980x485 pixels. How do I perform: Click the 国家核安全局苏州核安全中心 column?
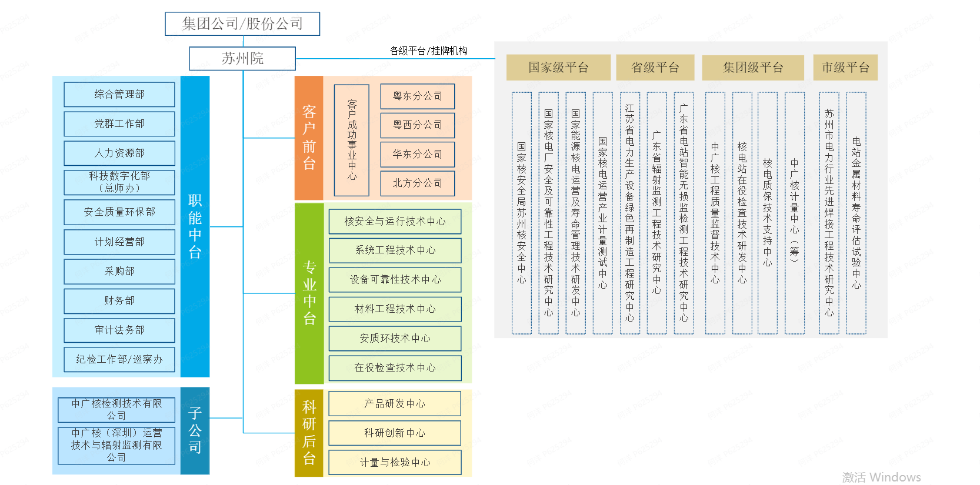522,213
